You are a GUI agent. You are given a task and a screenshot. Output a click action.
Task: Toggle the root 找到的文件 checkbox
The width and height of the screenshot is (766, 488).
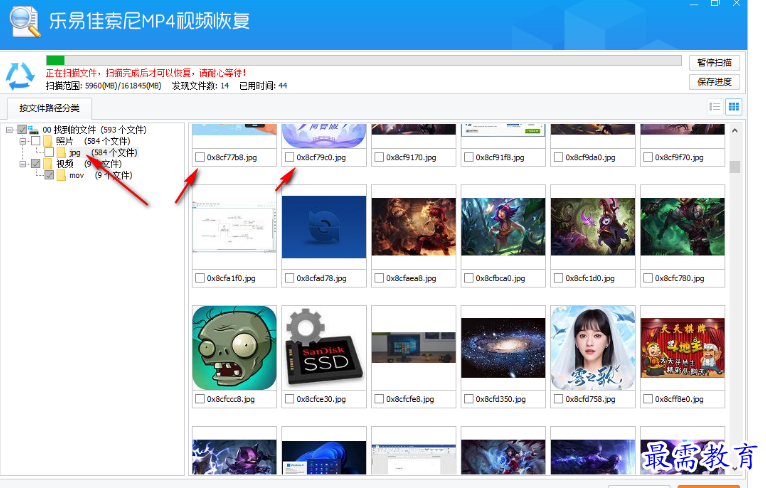22,129
